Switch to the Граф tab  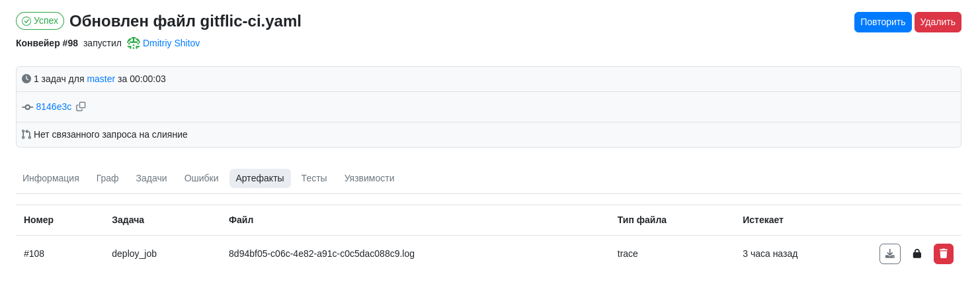[x=108, y=178]
